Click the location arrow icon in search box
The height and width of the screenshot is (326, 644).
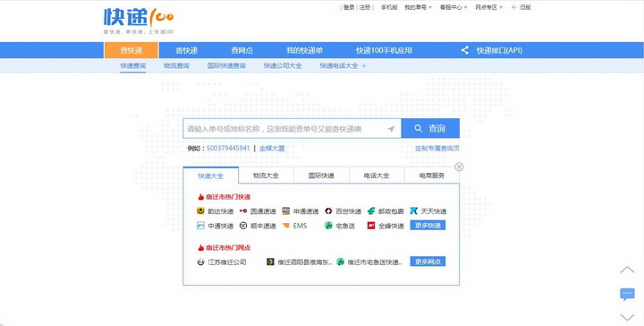(x=391, y=129)
